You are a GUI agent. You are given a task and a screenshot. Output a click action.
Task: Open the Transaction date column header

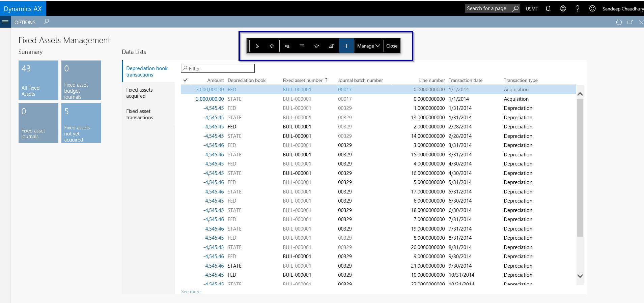pyautogui.click(x=466, y=80)
